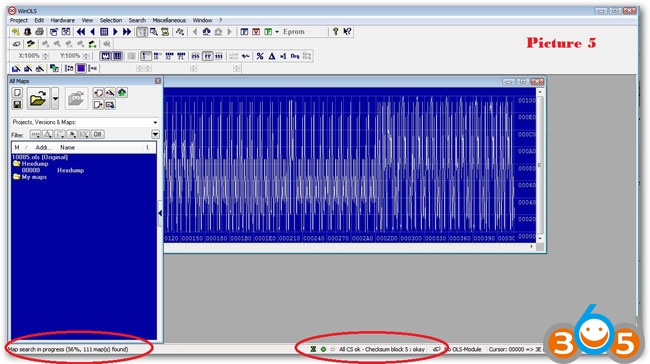650x364 pixels.
Task: Jump to end with double right arrow
Action: (127, 32)
